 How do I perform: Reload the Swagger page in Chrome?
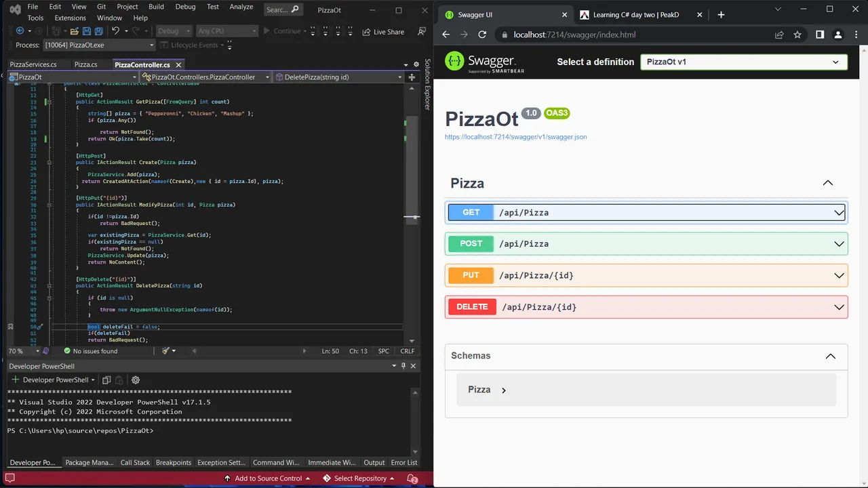(x=482, y=35)
